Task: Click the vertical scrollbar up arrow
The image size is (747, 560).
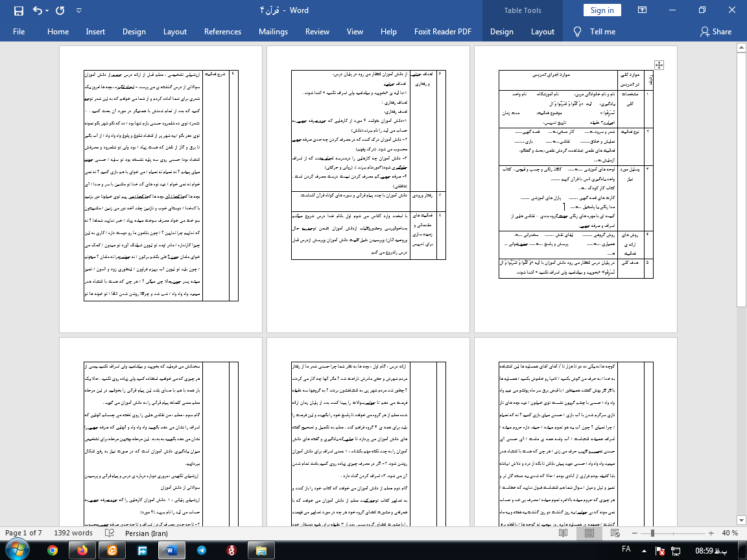Action: pos(741,47)
